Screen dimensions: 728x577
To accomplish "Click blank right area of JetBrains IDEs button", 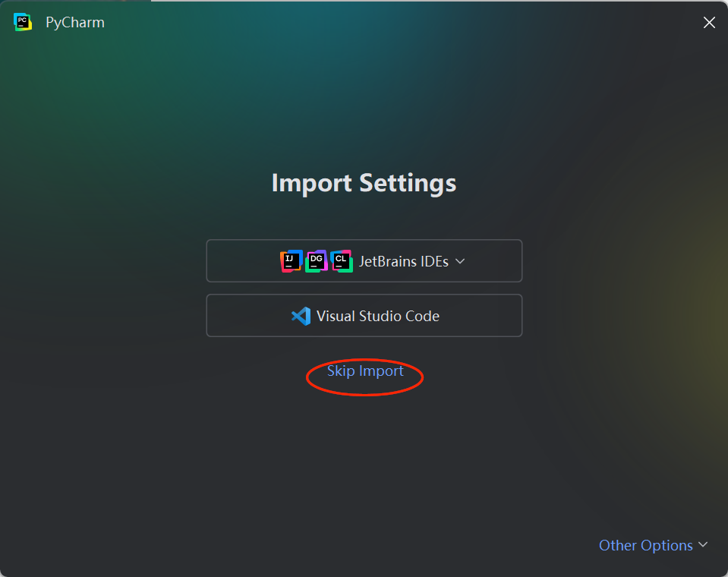I will coord(494,261).
